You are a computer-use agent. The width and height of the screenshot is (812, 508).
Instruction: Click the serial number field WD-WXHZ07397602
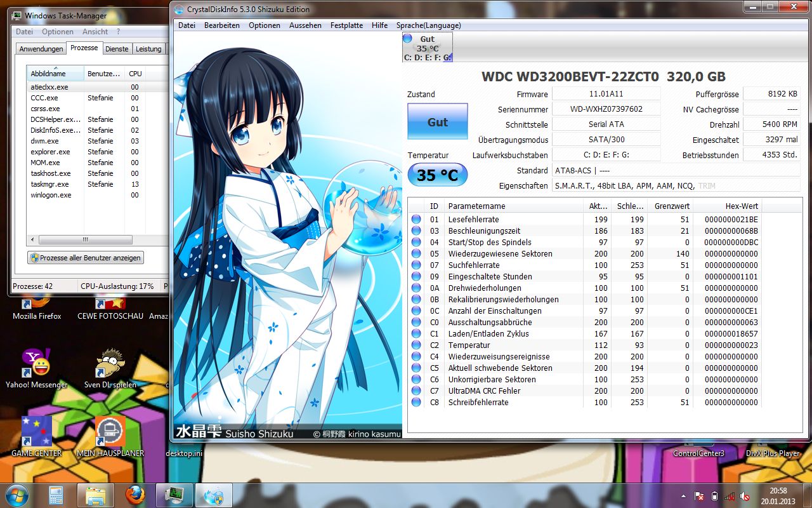606,109
